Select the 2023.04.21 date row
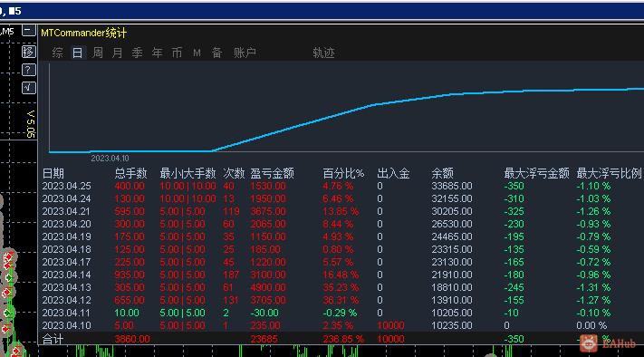This screenshot has width=644, height=357. [66, 211]
